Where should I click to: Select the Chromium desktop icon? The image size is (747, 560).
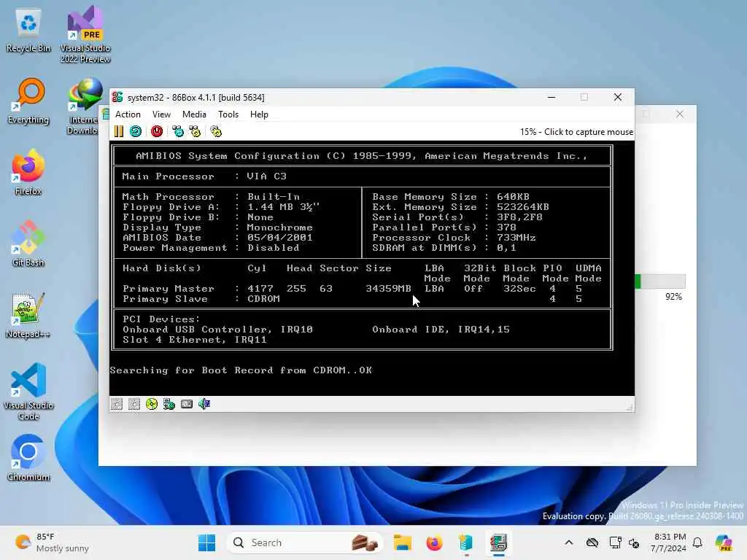(x=28, y=459)
